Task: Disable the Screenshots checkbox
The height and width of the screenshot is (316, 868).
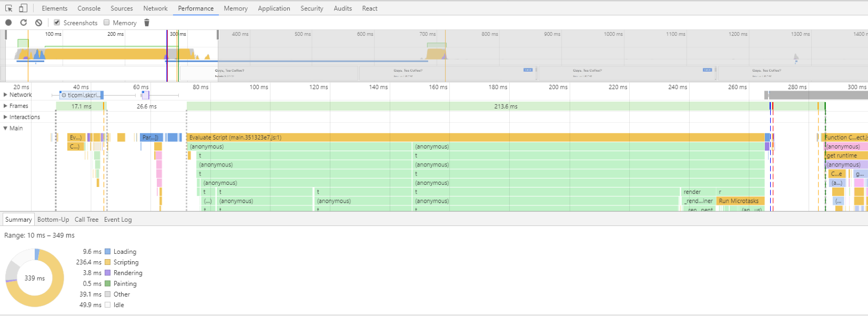Action: tap(57, 23)
